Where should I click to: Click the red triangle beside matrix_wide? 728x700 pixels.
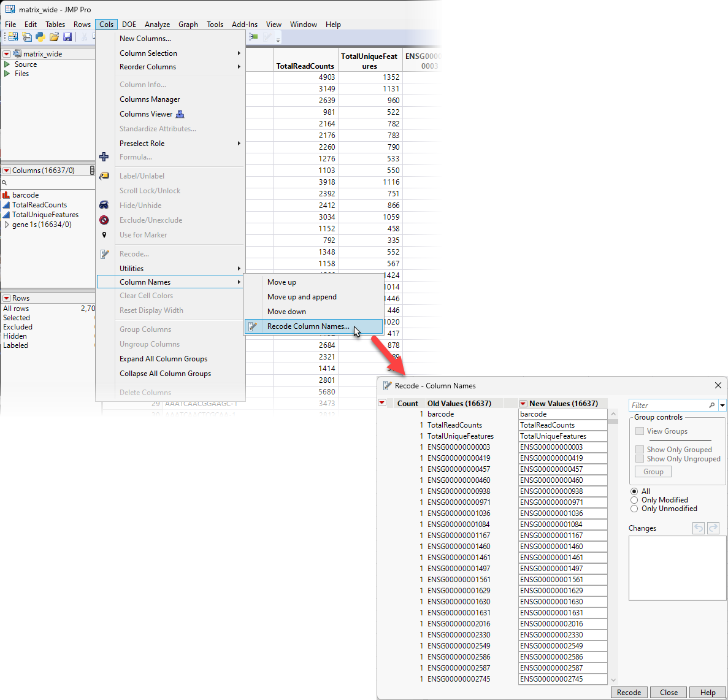[7, 54]
